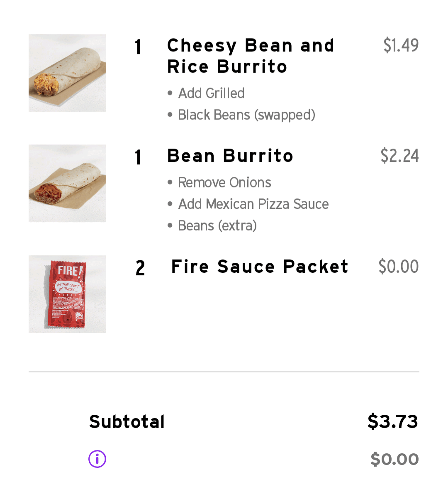Tap the Remove Onions modification

224,182
